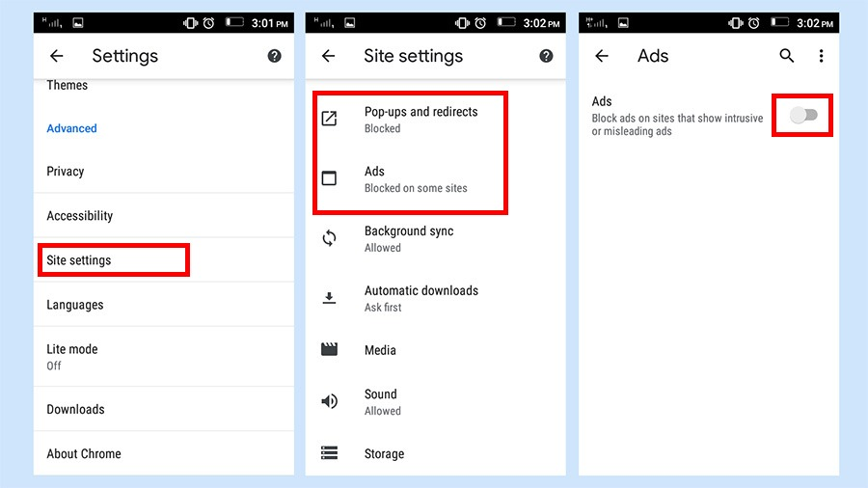
Task: Open the Privacy settings
Action: [x=164, y=172]
